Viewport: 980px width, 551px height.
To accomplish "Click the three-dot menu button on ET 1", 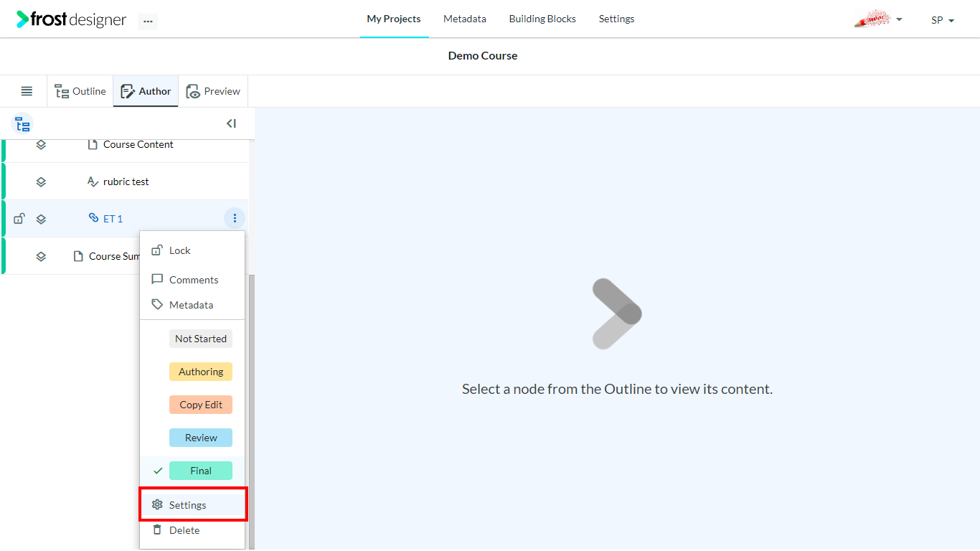I will click(235, 218).
